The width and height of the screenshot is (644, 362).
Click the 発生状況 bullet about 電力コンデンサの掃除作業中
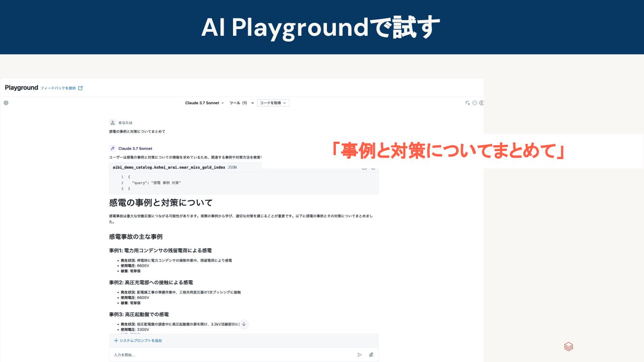(x=176, y=260)
